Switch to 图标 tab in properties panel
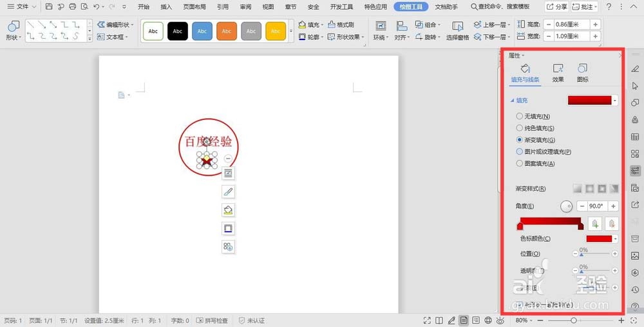644x327 pixels. 582,74
